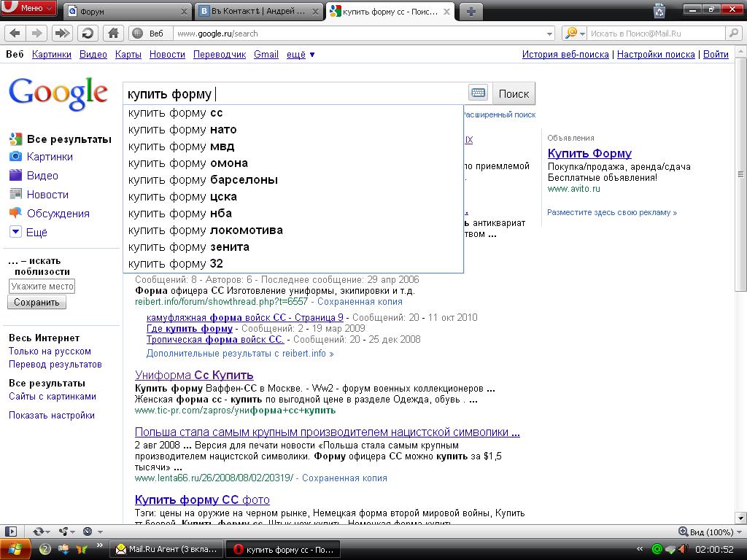The height and width of the screenshot is (560, 747).
Task: Click the Сохранить button
Action: click(x=36, y=303)
